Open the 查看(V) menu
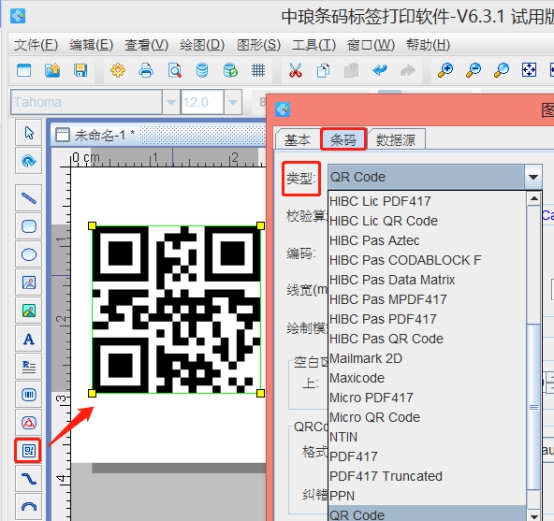554x521 pixels. click(146, 45)
